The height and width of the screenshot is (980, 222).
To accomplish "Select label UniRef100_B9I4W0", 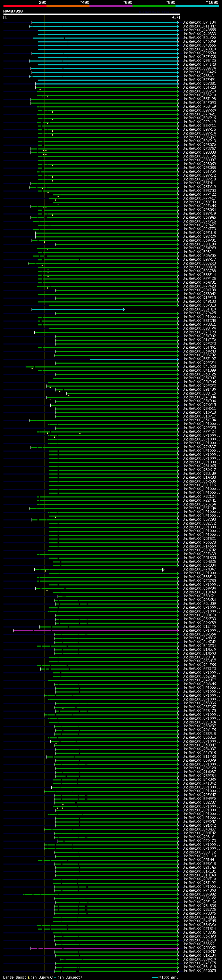I will (199, 390).
